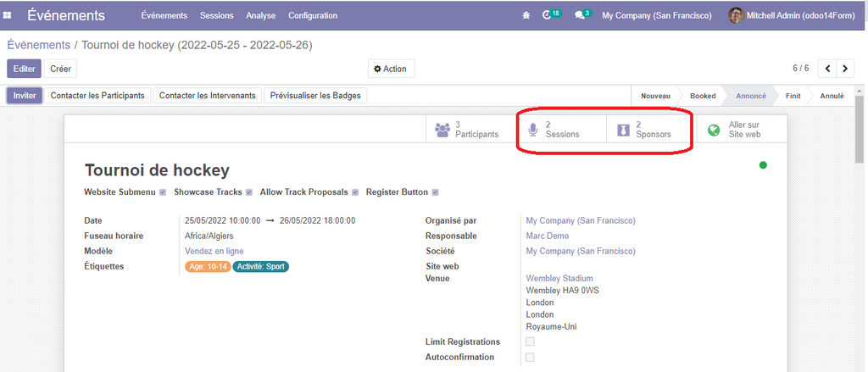
Task: Toggle the Website Submenu checkbox
Action: pyautogui.click(x=163, y=192)
